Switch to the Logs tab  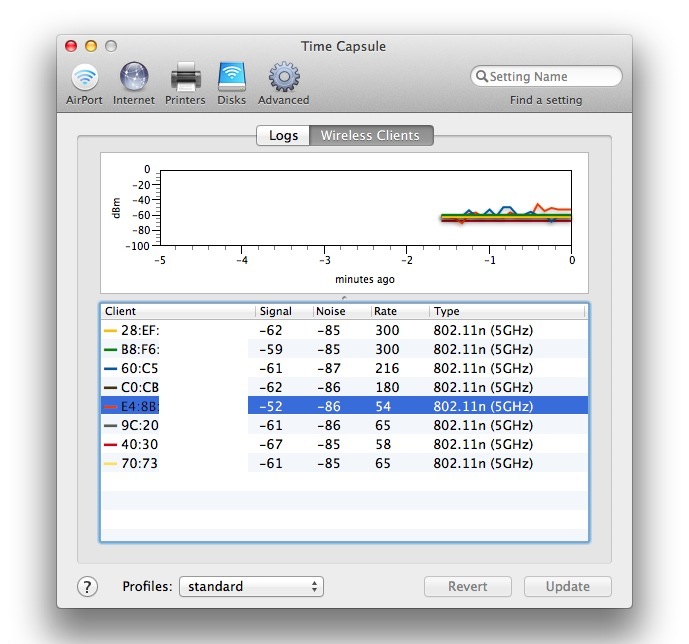pos(283,135)
